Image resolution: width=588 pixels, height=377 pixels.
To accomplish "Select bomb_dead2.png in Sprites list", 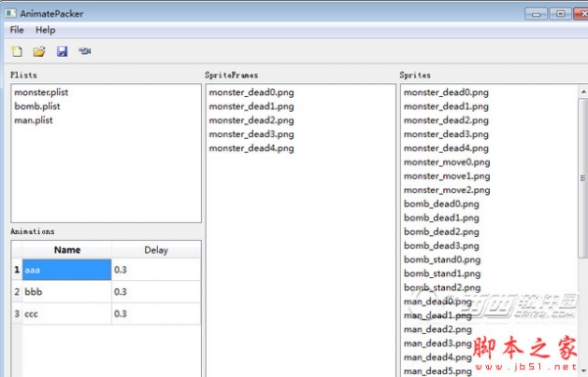I will [x=441, y=232].
